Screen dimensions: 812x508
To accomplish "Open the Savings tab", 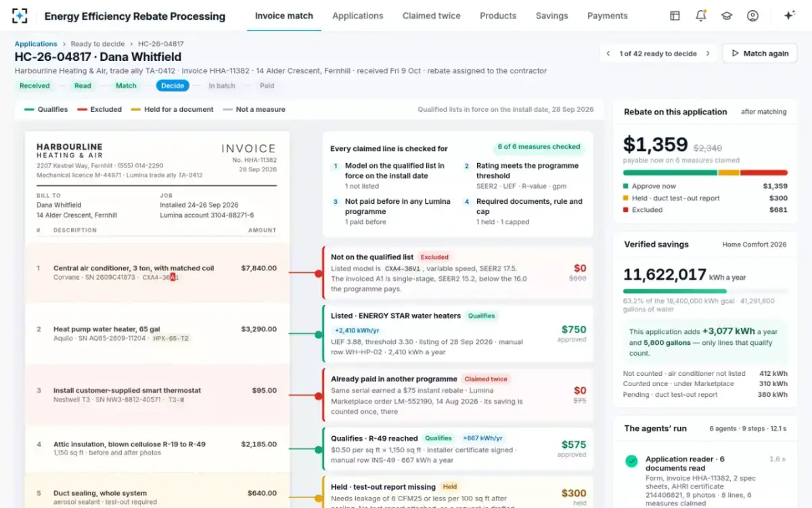I will [x=552, y=16].
